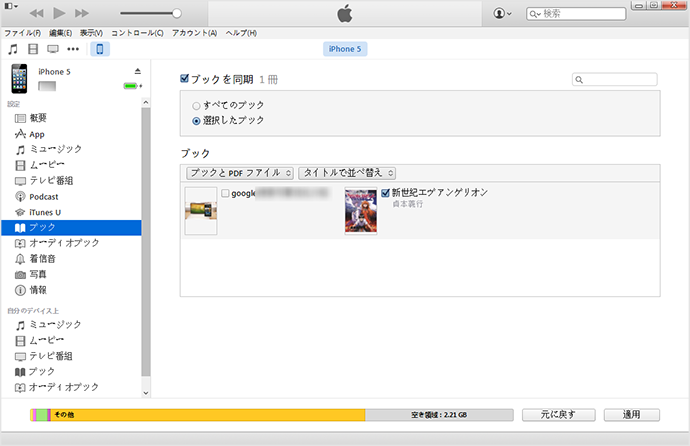Select すべてのブック radio button

pyautogui.click(x=196, y=106)
